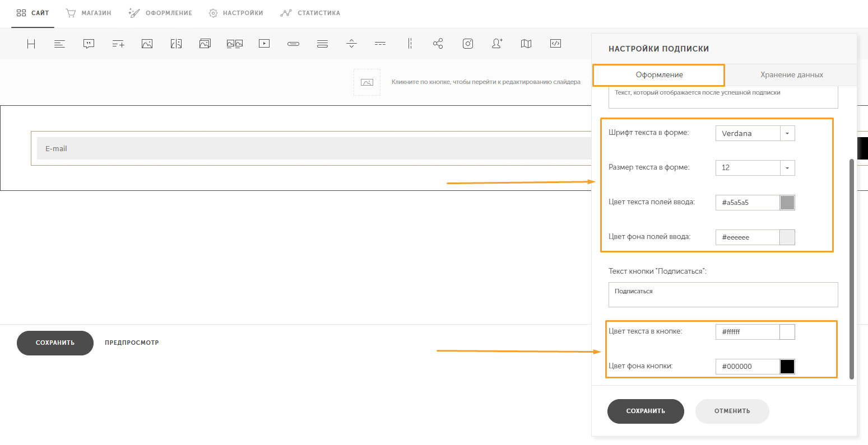Select the dashed divider line icon

380,44
